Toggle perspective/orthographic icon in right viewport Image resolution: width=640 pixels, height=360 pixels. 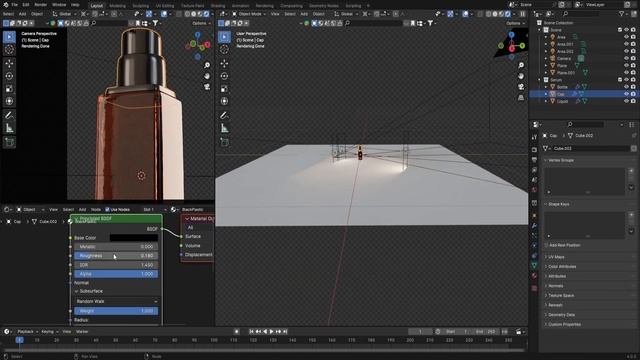pos(521,98)
